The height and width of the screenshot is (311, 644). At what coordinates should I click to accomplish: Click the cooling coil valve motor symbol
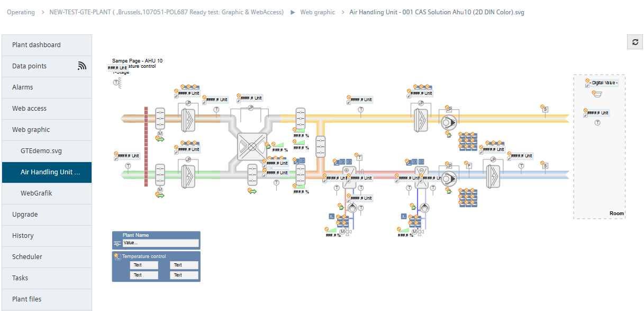pos(414,232)
